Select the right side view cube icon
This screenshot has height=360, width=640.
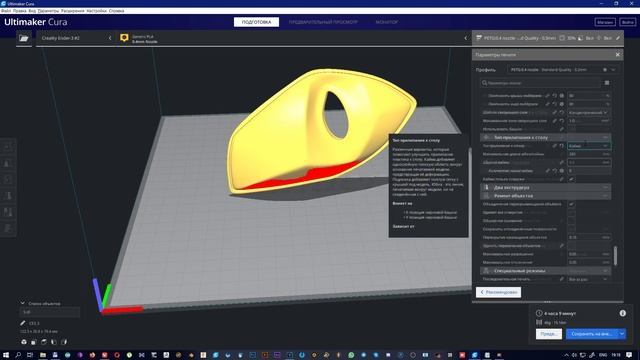(x=64, y=342)
